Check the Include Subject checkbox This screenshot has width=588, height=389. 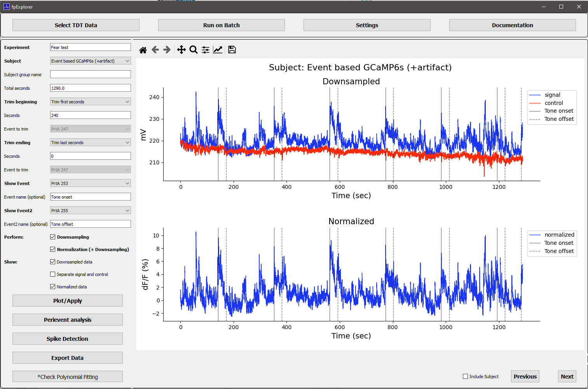pos(465,376)
